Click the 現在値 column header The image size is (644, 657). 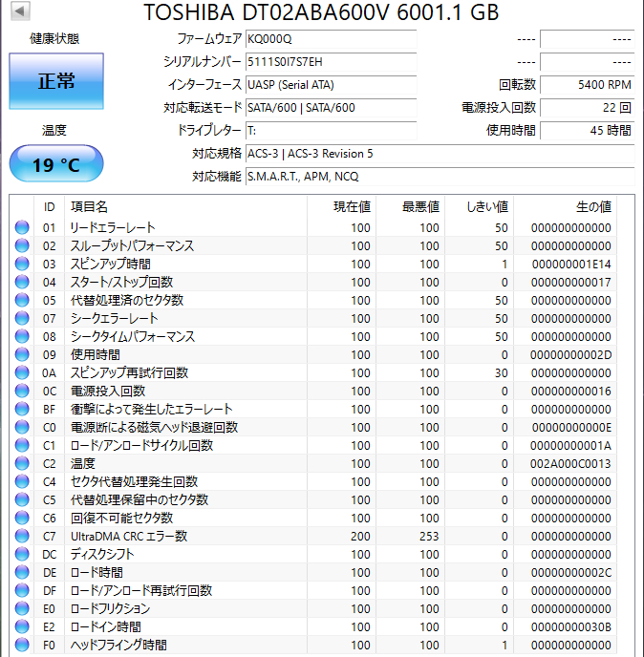(341, 207)
